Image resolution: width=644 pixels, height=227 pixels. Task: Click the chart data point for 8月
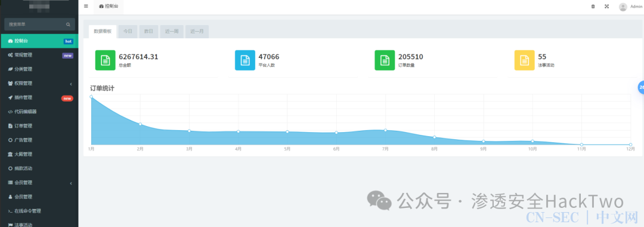click(435, 137)
